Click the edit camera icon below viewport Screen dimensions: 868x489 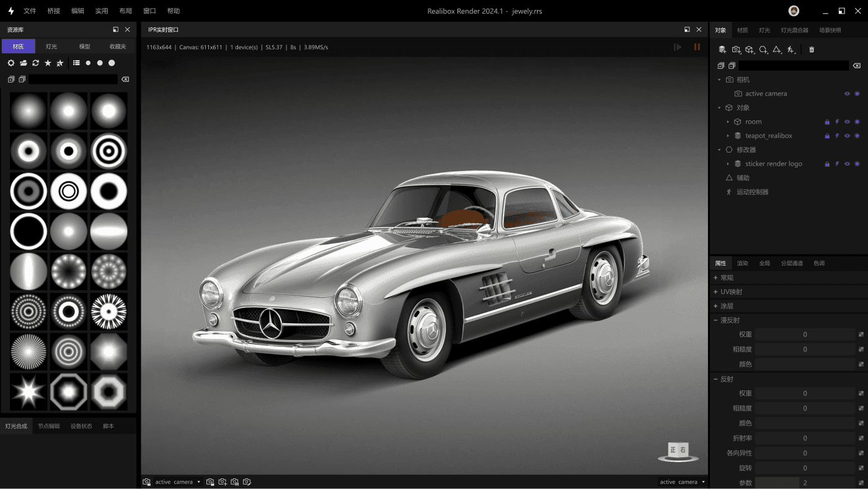point(247,482)
